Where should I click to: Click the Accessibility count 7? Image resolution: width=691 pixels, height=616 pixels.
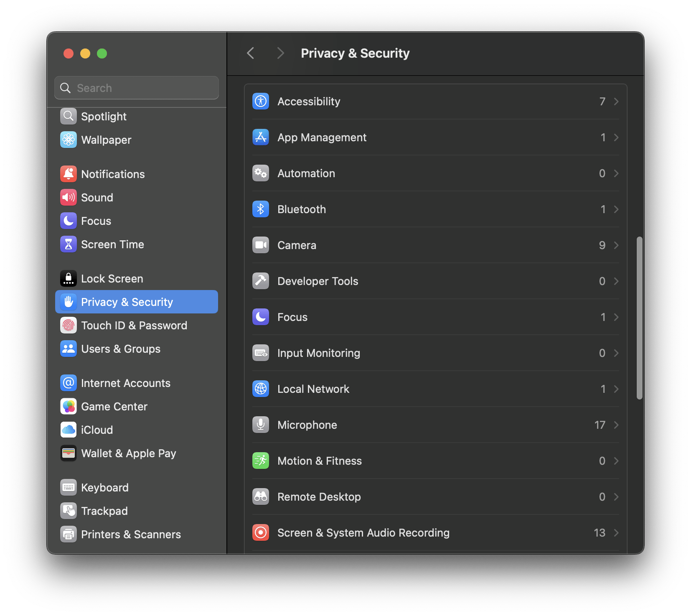click(x=602, y=102)
